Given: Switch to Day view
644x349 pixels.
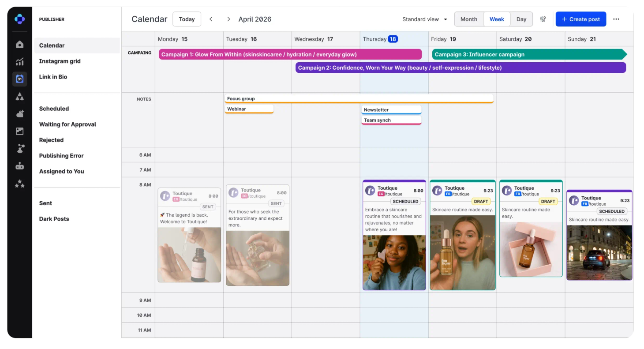Looking at the screenshot, I should click(x=521, y=19).
